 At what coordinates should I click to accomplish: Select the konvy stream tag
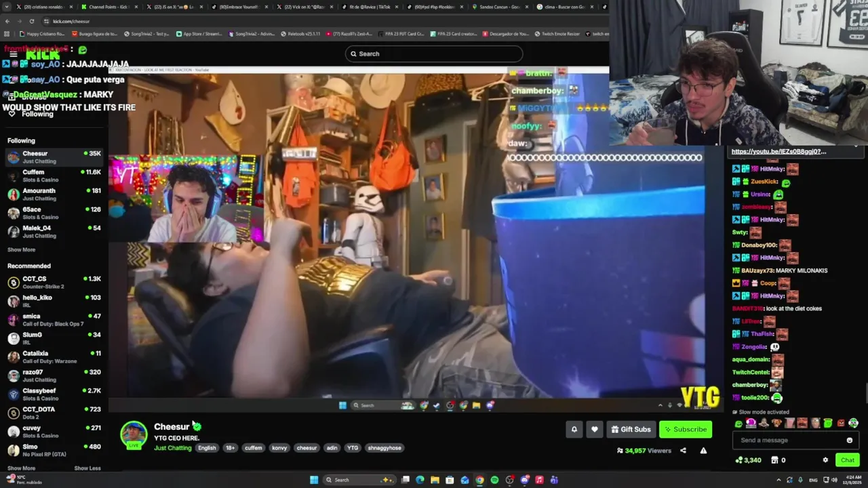279,448
